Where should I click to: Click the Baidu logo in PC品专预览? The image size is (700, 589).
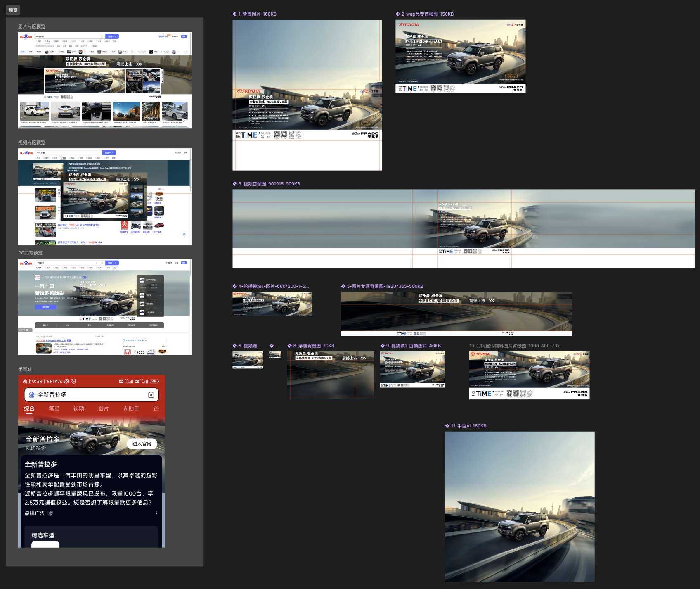click(x=26, y=263)
